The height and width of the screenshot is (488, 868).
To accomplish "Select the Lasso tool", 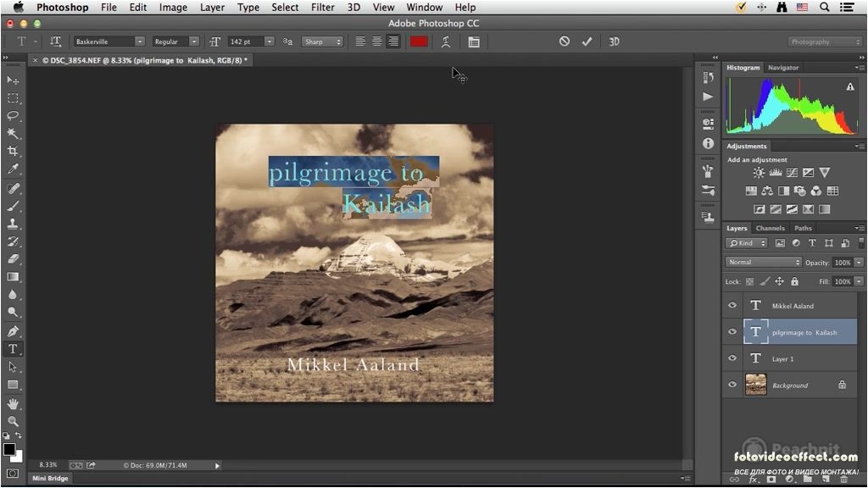I will (13, 115).
